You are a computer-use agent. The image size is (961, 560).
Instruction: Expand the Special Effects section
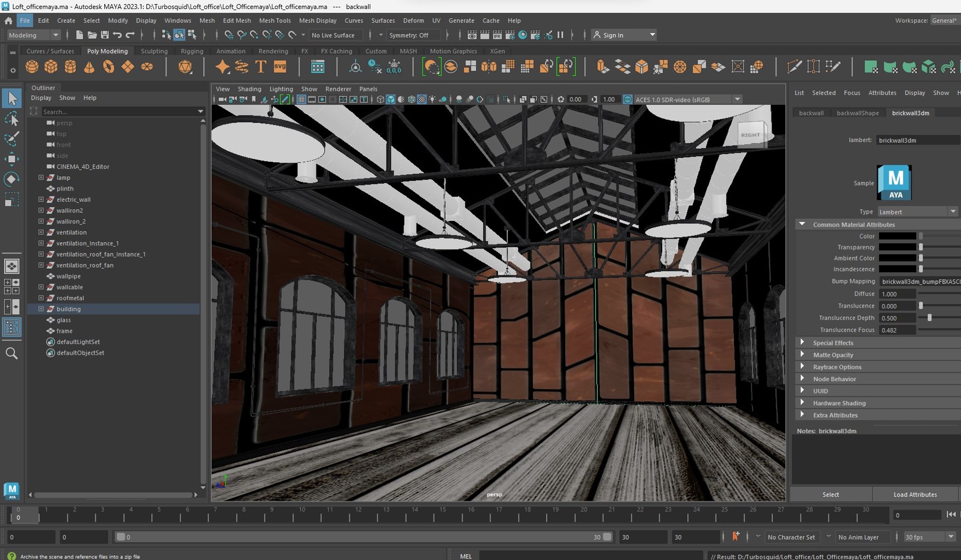click(802, 343)
